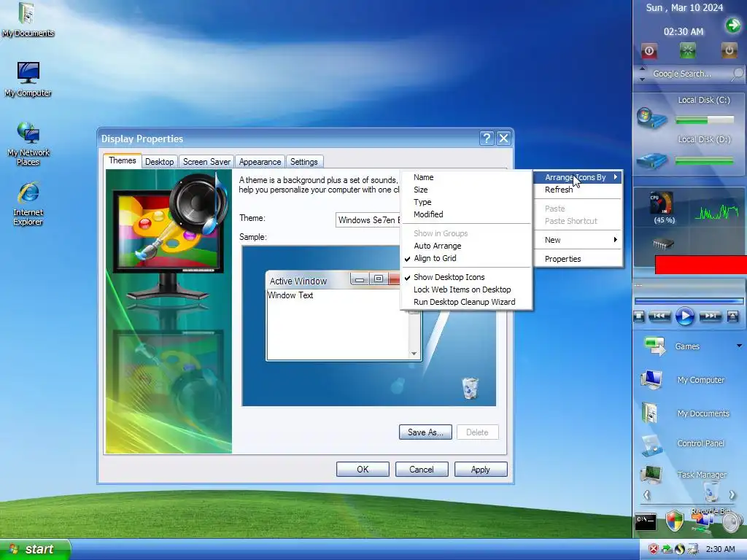Viewport: 747px width, 560px height.
Task: Choose Refresh from context menu
Action: (578, 190)
